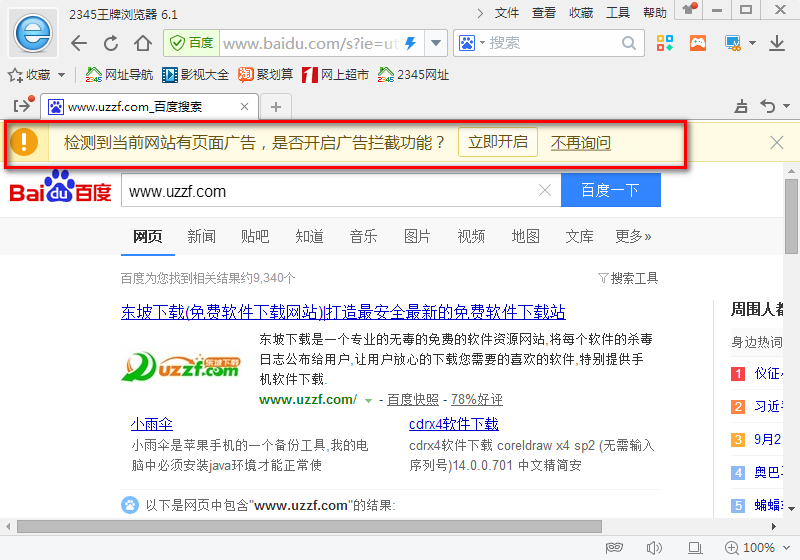Expand the undo closed tab dropdown
800x560 pixels.
coord(786,106)
